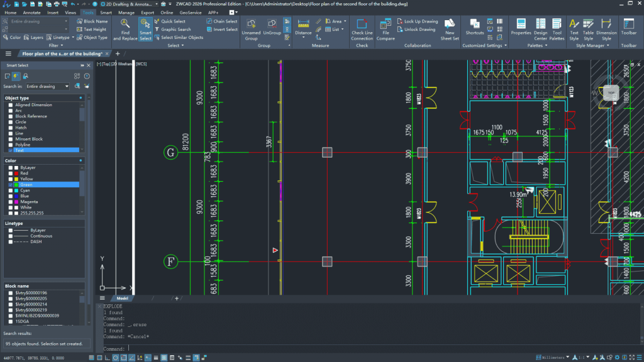The height and width of the screenshot is (362, 644).
Task: Select the Yellow color swatch
Action: pyautogui.click(x=15, y=178)
